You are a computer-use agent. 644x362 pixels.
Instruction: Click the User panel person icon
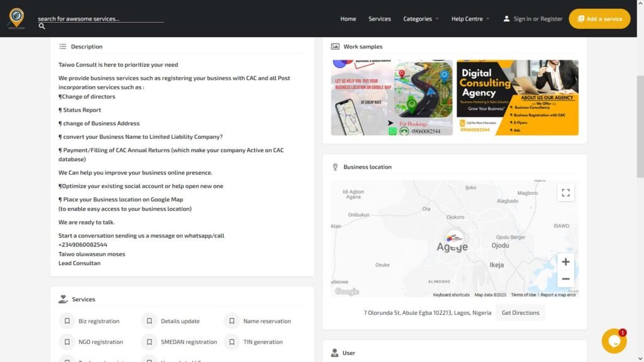click(334, 353)
